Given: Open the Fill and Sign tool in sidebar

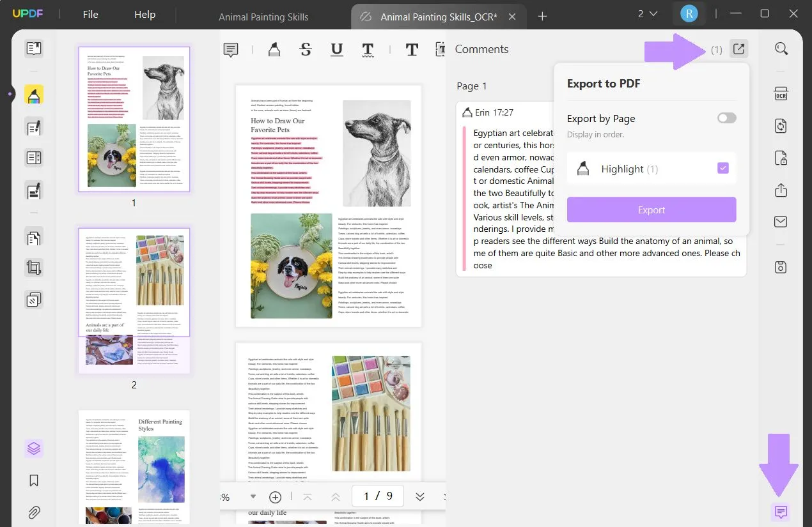Looking at the screenshot, I should coord(34,190).
